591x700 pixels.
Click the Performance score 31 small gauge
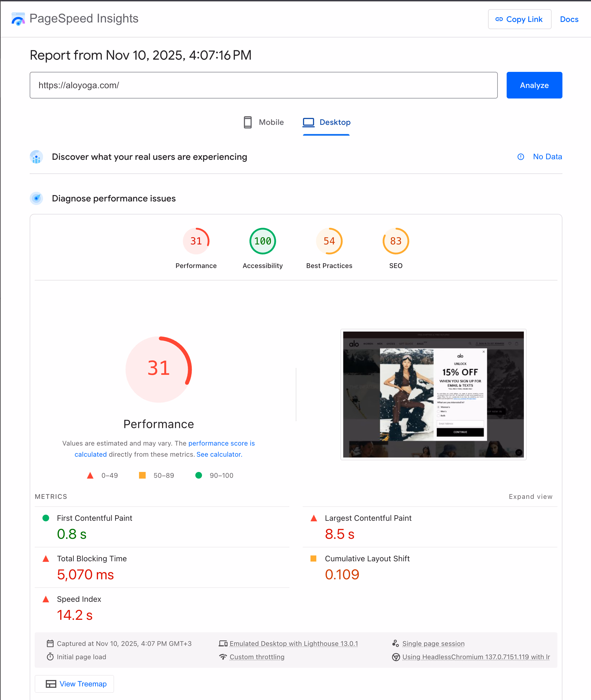coord(196,241)
